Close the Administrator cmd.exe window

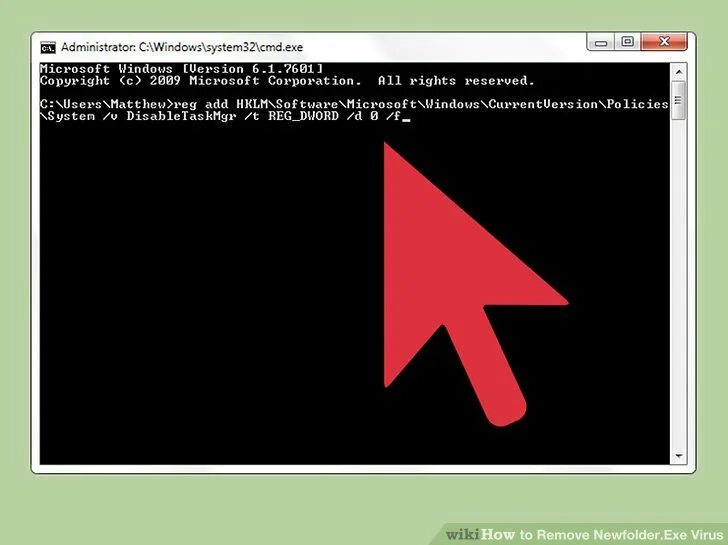[664, 42]
